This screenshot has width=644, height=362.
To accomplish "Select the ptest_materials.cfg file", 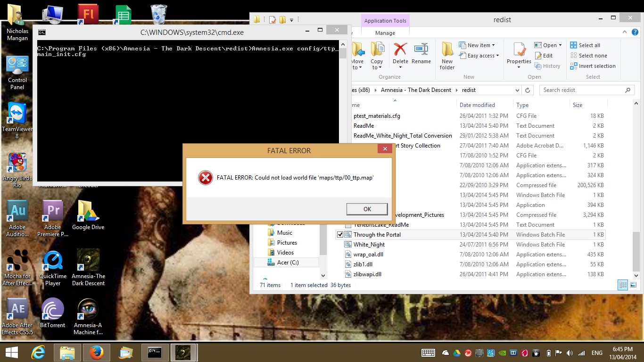I will tap(377, 116).
